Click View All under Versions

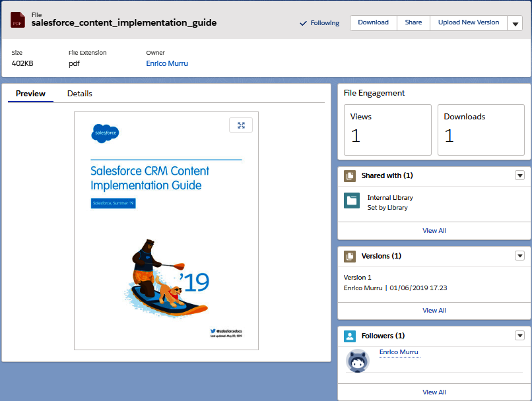click(x=434, y=311)
